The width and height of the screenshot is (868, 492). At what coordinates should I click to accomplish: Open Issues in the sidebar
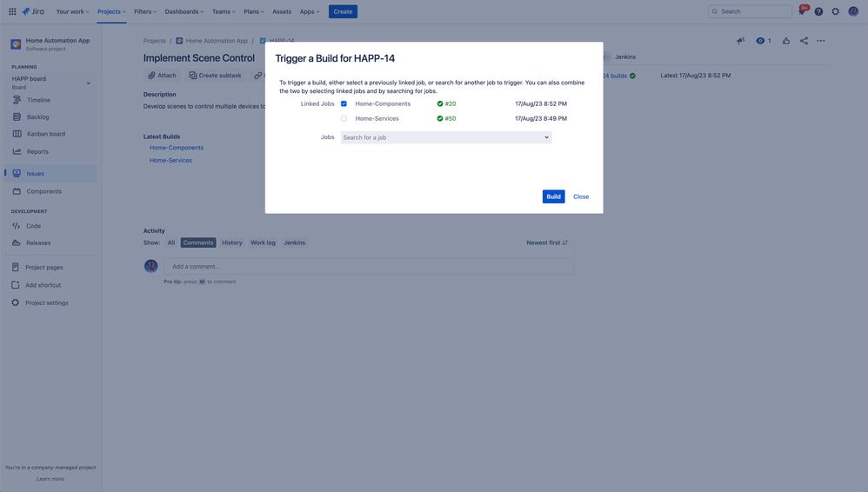point(50,173)
